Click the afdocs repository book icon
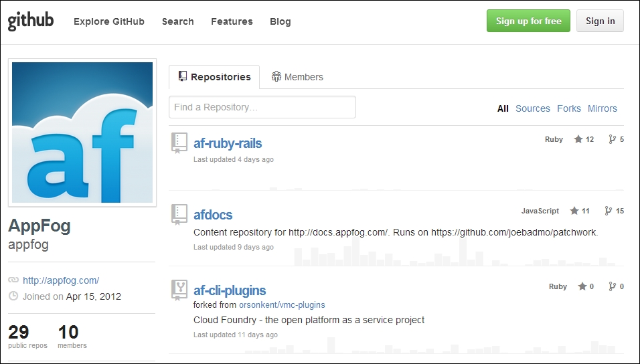 tap(179, 214)
